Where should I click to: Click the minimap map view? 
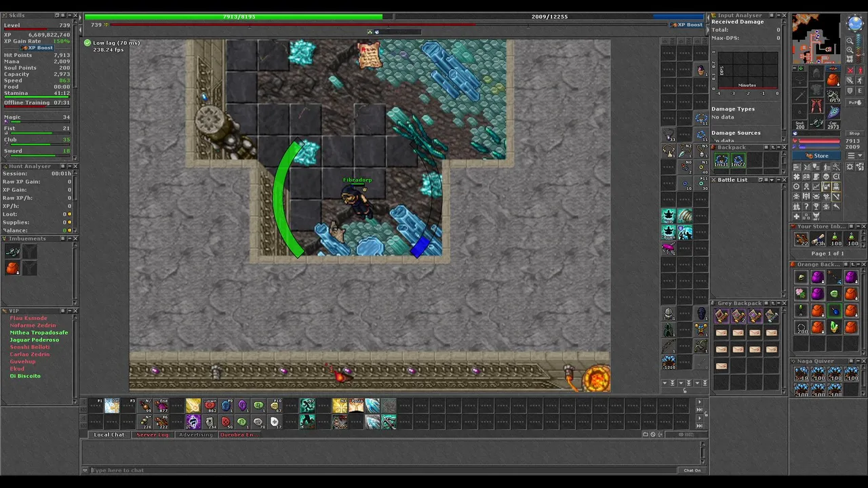tap(816, 39)
